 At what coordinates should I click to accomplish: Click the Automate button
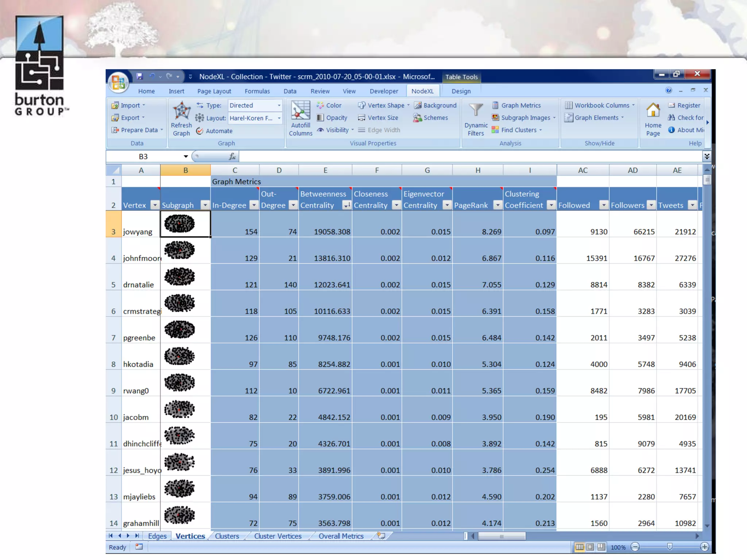click(x=219, y=131)
